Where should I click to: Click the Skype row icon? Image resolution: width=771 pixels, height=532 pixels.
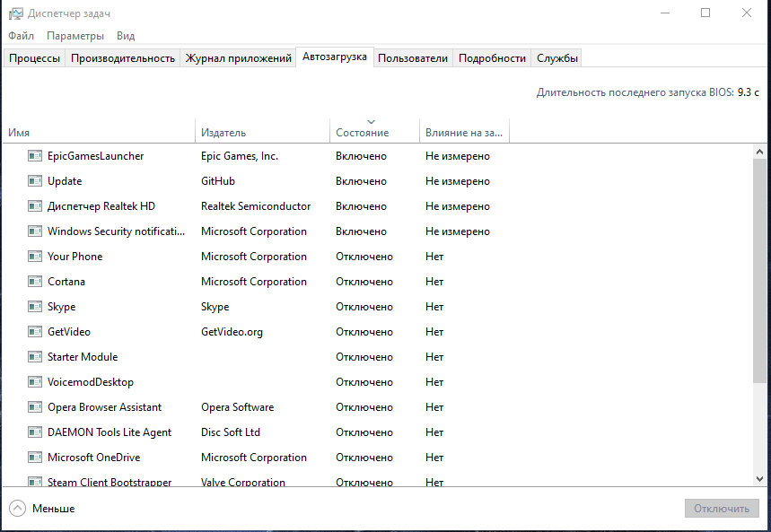[x=35, y=306]
